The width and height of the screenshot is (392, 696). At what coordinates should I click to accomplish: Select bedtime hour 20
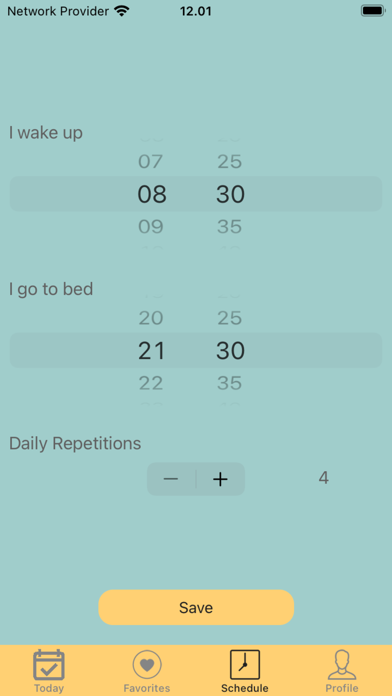pyautogui.click(x=151, y=318)
